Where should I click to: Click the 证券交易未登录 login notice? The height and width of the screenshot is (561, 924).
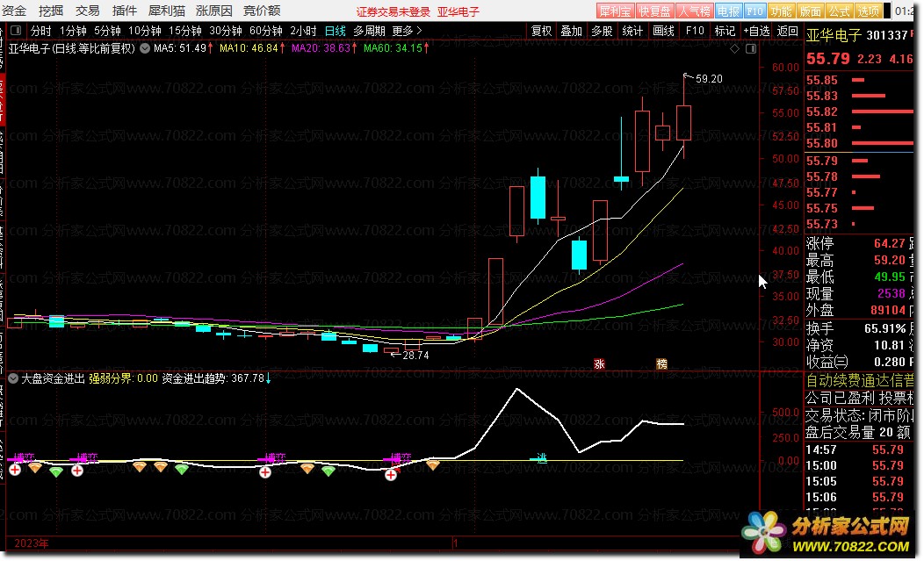click(393, 11)
